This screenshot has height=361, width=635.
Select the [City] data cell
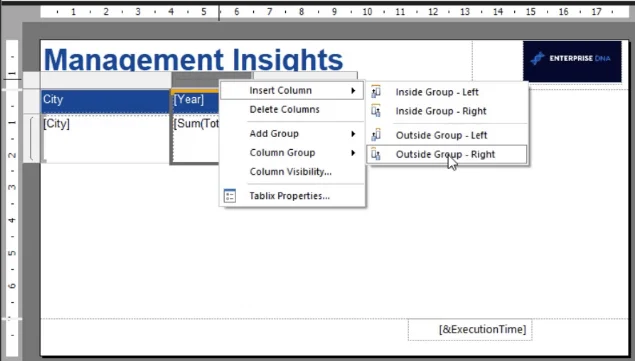[x=105, y=139]
